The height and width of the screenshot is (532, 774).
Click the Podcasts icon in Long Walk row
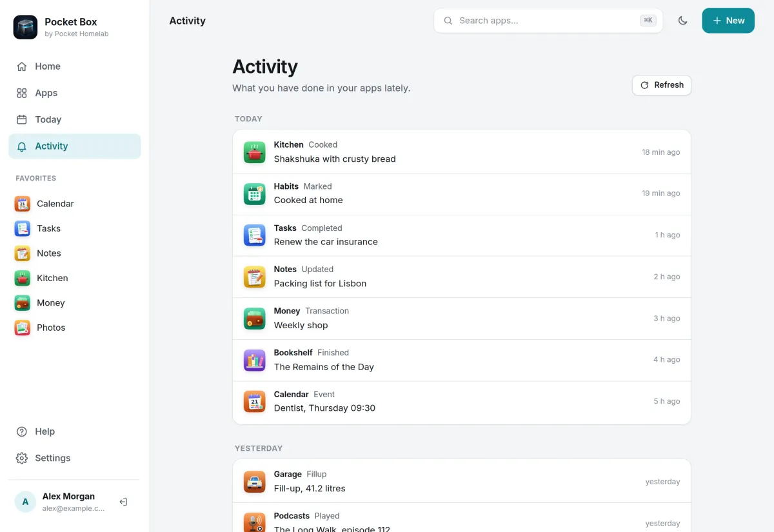255,523
